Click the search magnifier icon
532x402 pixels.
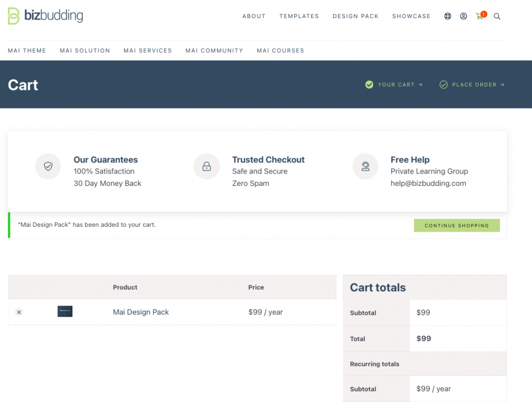click(x=497, y=17)
